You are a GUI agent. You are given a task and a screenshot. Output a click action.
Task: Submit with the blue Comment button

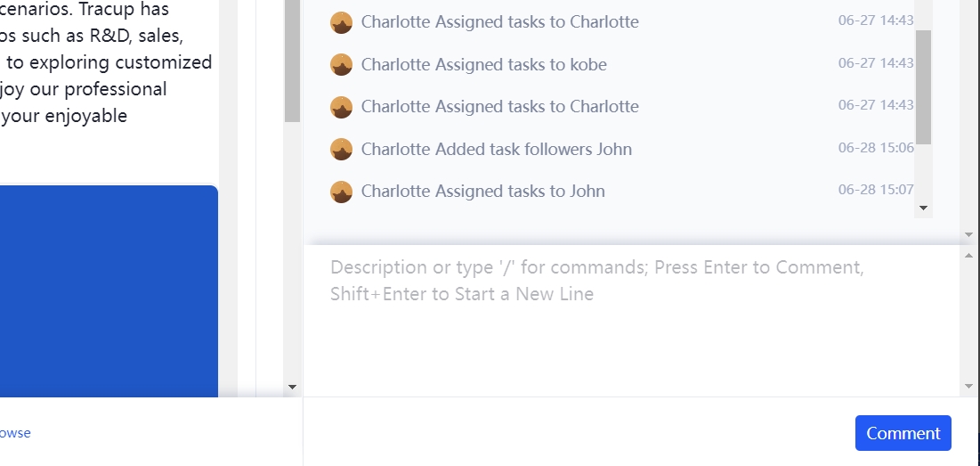[x=903, y=433]
